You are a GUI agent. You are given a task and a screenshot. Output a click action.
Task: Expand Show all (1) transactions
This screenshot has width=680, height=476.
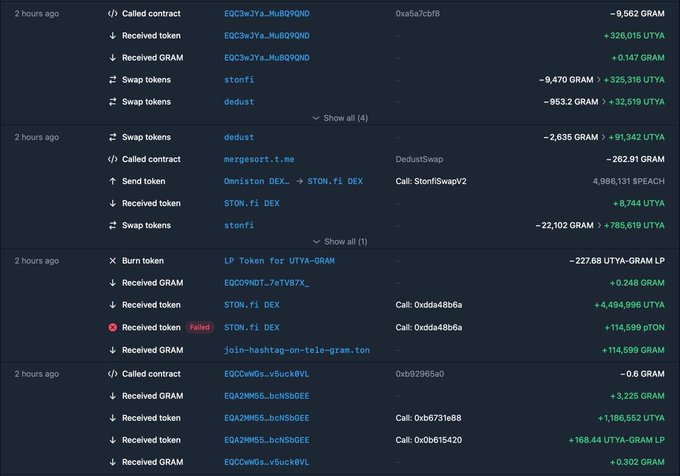pos(340,241)
